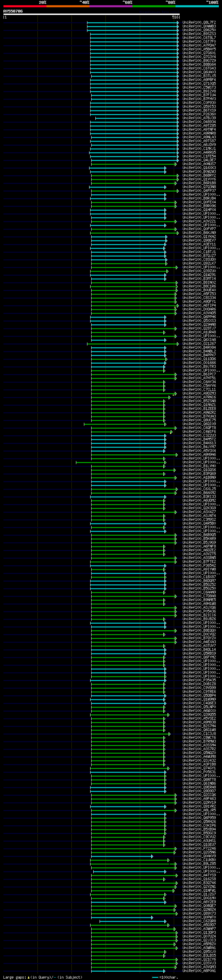
Task: Pick the UniRef100_A9TNF4 hit
Action: pos(199,129)
